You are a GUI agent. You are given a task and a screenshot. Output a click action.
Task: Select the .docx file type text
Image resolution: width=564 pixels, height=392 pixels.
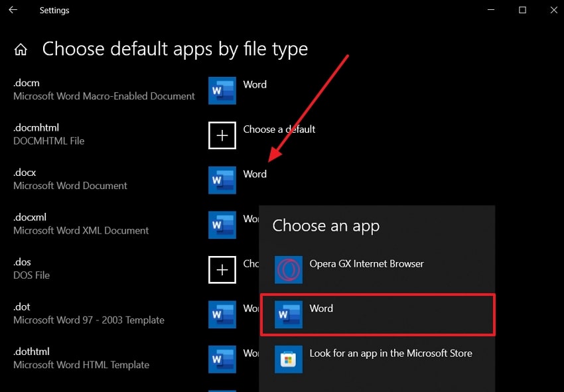(25, 172)
